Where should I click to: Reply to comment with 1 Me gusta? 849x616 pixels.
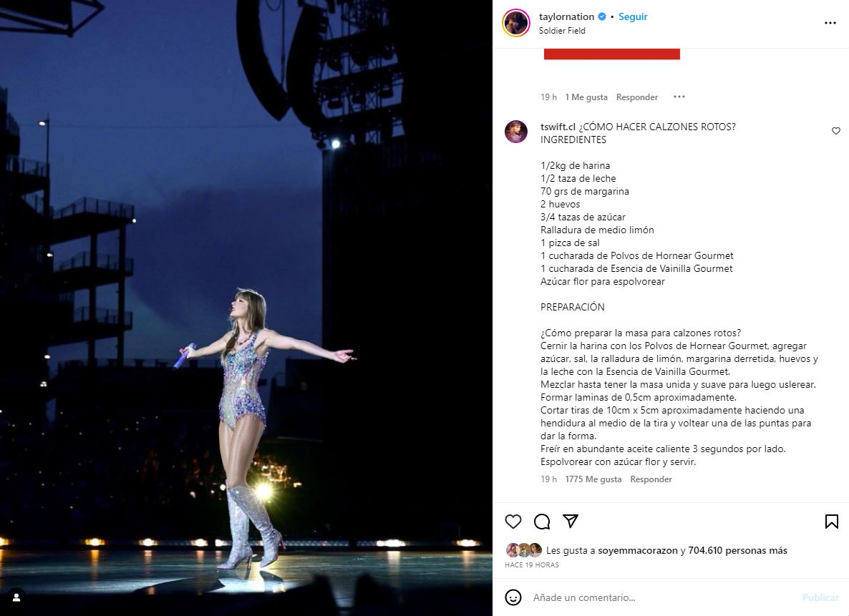click(x=636, y=97)
